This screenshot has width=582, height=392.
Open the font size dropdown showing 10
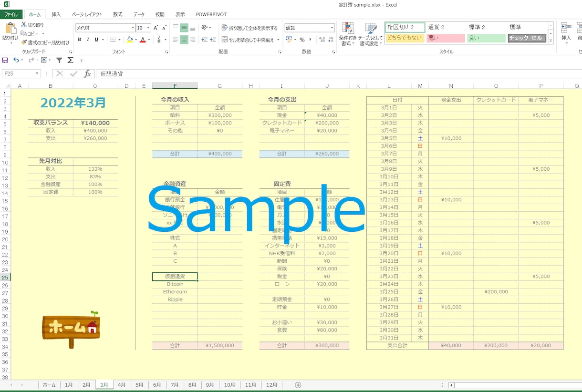pyautogui.click(x=148, y=28)
